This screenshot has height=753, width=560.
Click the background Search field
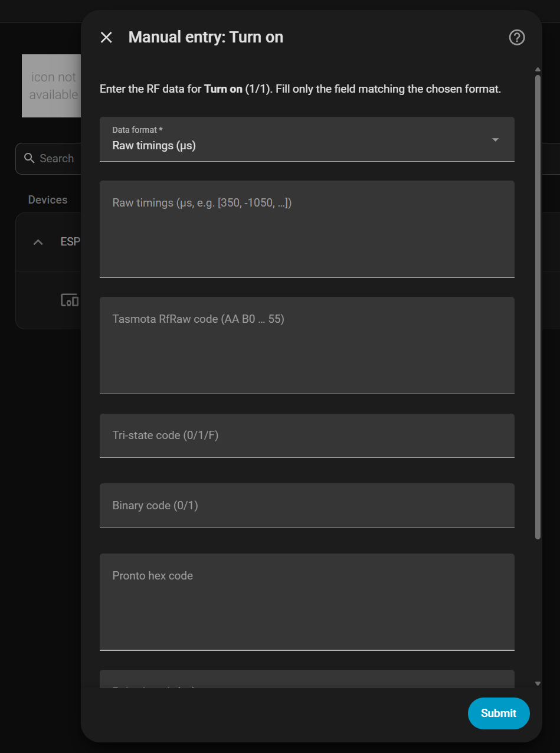[48, 158]
